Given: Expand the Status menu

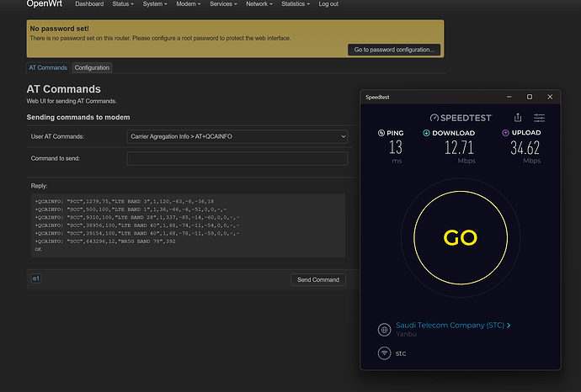Looking at the screenshot, I should 123,4.
